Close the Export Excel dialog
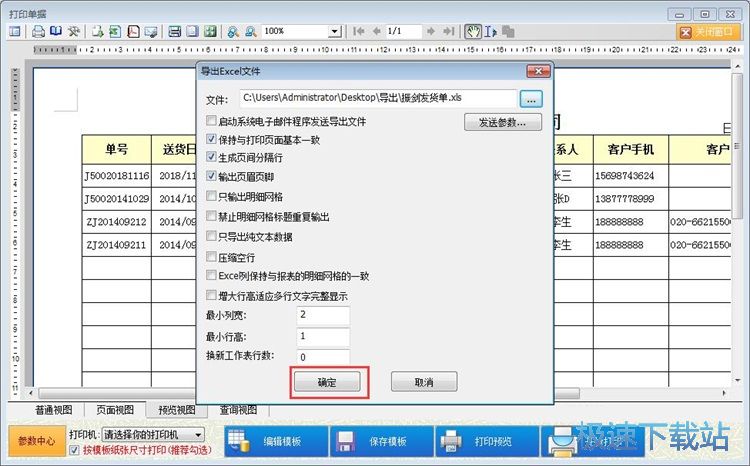The image size is (750, 466). 539,71
